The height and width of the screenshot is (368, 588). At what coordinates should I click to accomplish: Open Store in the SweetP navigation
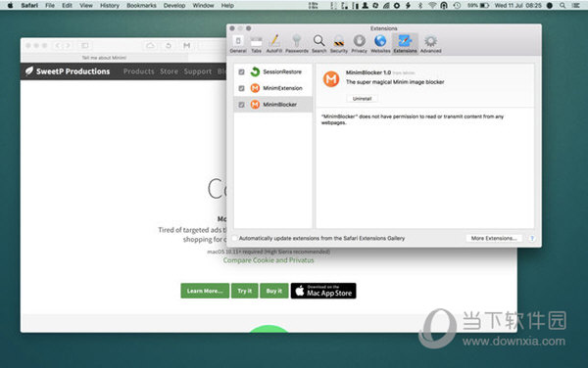(x=169, y=71)
